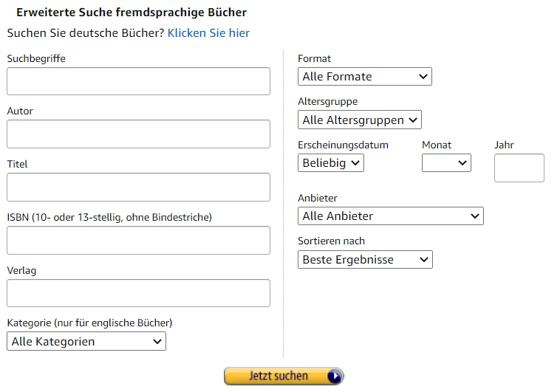The image size is (560, 392).
Task: Open the Sortieren nach dropdown
Action: 365,260
